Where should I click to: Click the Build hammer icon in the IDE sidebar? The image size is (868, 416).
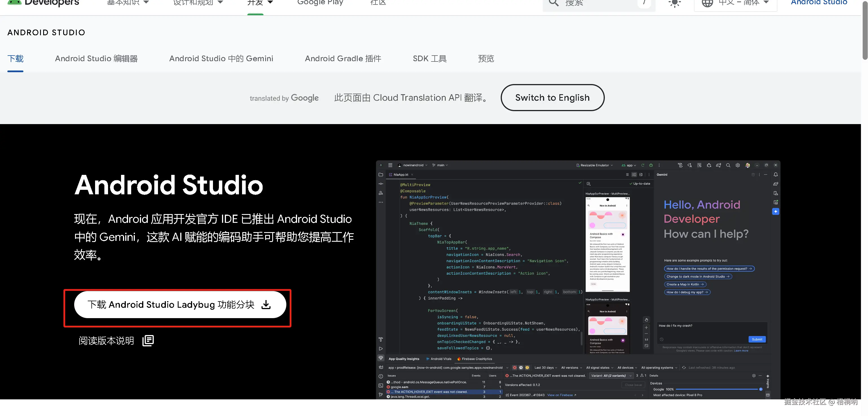pos(381,340)
